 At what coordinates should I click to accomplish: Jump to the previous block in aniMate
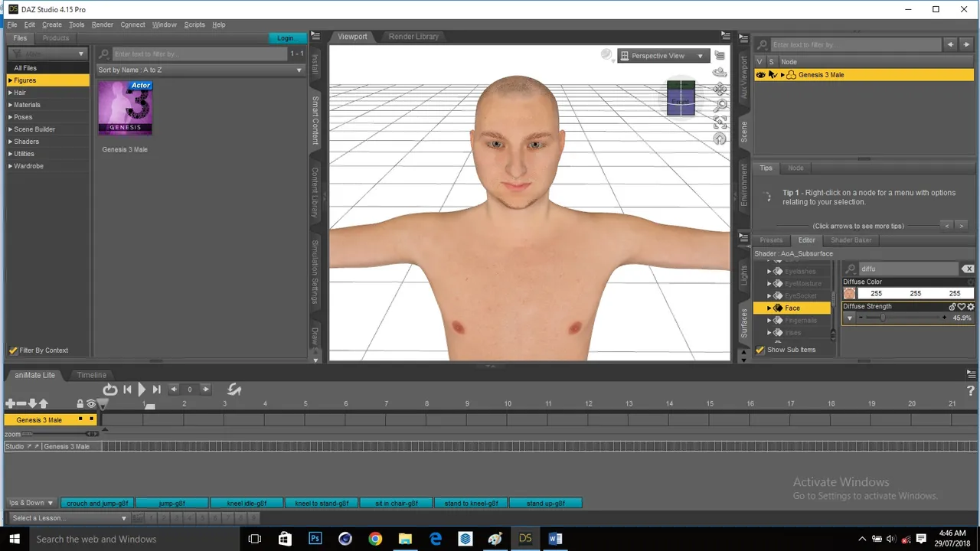(127, 390)
